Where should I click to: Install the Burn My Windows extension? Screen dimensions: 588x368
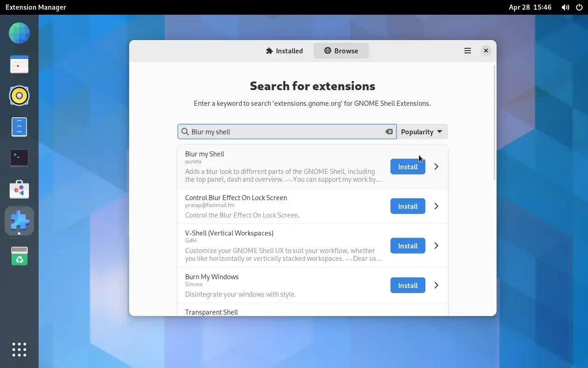pyautogui.click(x=408, y=285)
